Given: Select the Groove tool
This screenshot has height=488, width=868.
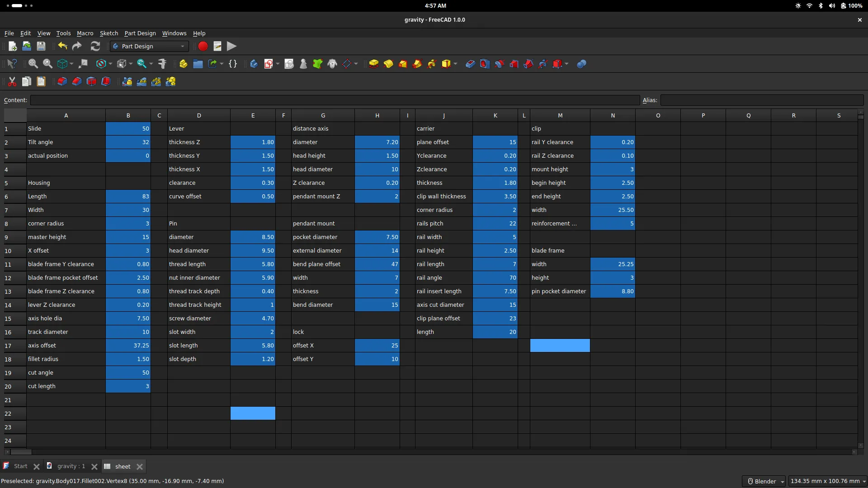Looking at the screenshot, I should point(499,64).
